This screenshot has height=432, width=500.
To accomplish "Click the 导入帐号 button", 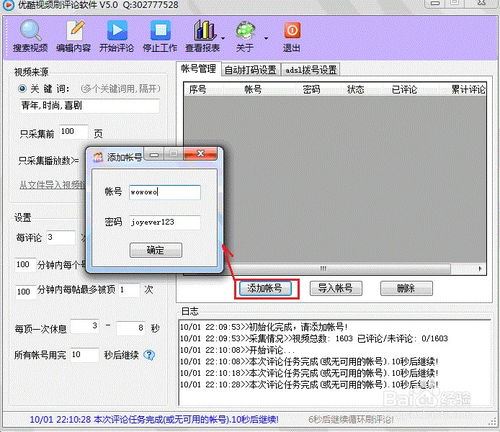I will coord(336,289).
